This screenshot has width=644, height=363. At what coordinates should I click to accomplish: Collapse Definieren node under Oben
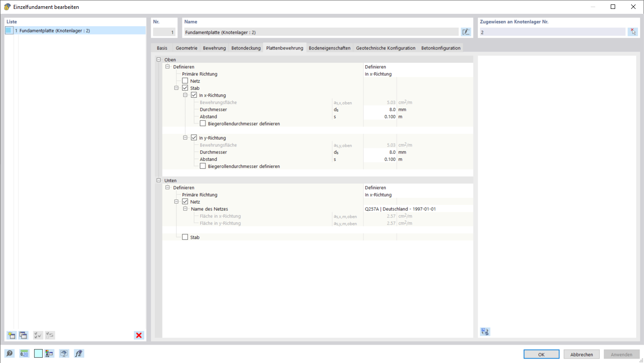coord(167,67)
